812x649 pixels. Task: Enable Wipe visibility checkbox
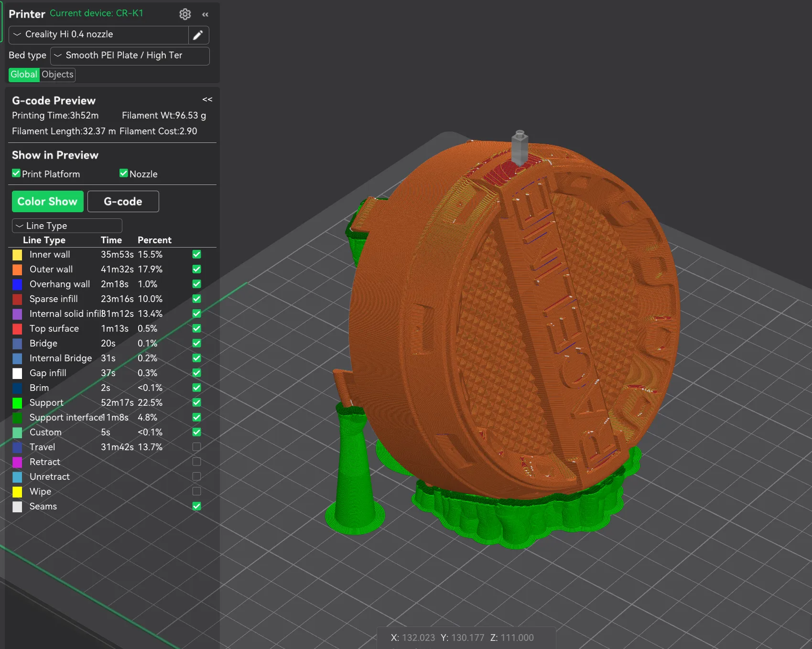196,491
